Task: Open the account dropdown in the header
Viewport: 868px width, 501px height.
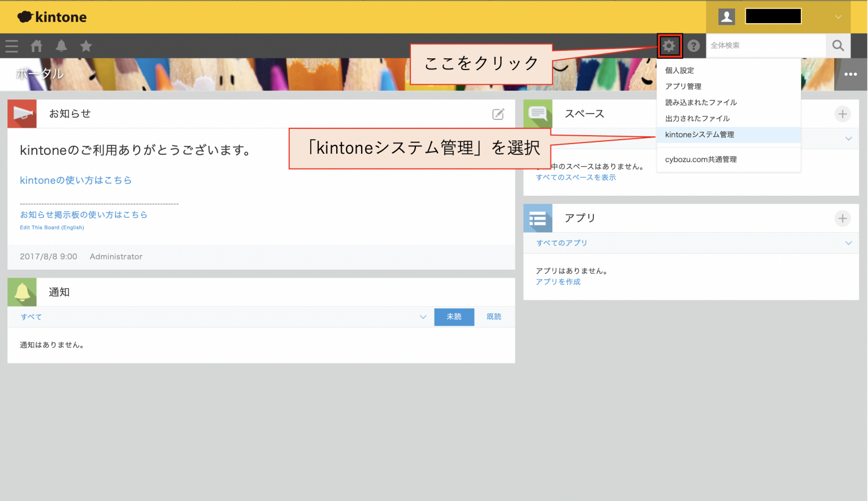Action: 839,16
